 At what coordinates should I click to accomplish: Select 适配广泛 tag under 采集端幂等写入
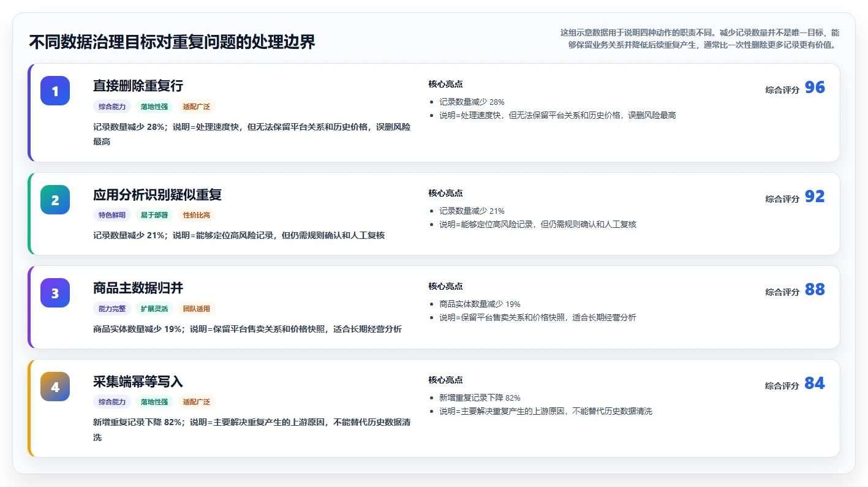click(197, 402)
